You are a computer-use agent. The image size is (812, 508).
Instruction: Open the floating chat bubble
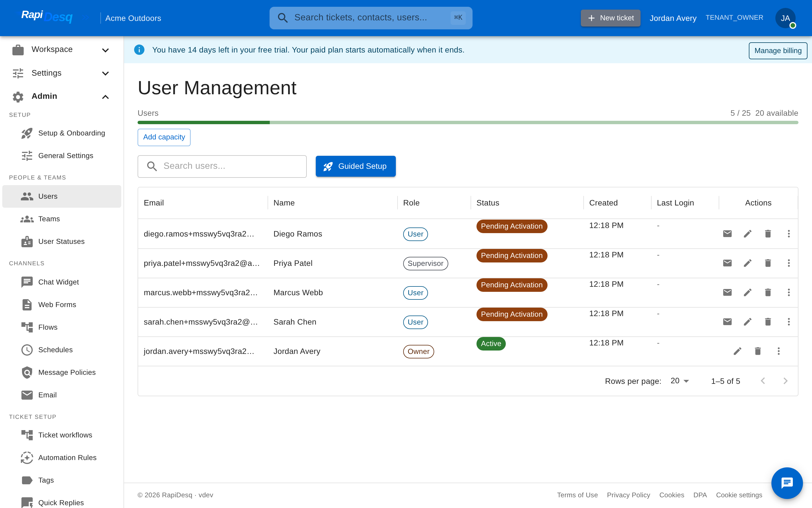point(787,483)
